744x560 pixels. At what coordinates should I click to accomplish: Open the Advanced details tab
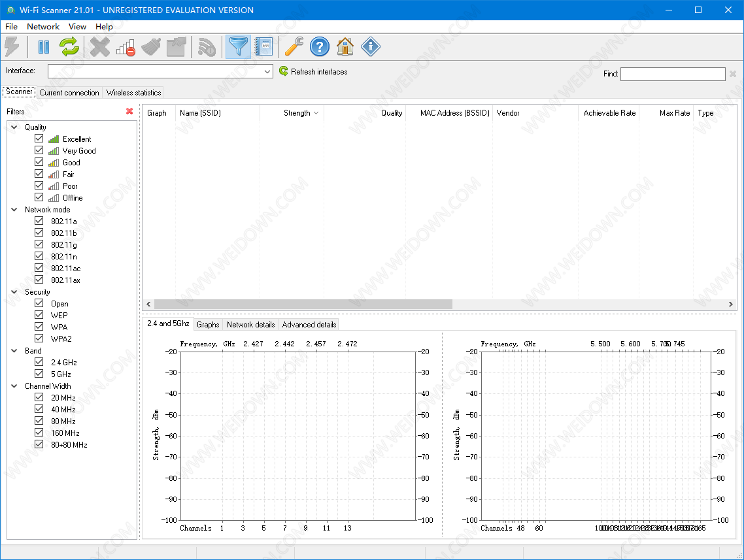click(309, 324)
